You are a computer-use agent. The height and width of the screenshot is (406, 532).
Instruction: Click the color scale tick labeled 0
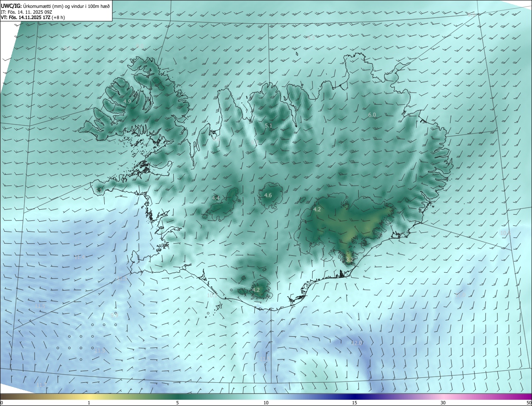pyautogui.click(x=1, y=403)
